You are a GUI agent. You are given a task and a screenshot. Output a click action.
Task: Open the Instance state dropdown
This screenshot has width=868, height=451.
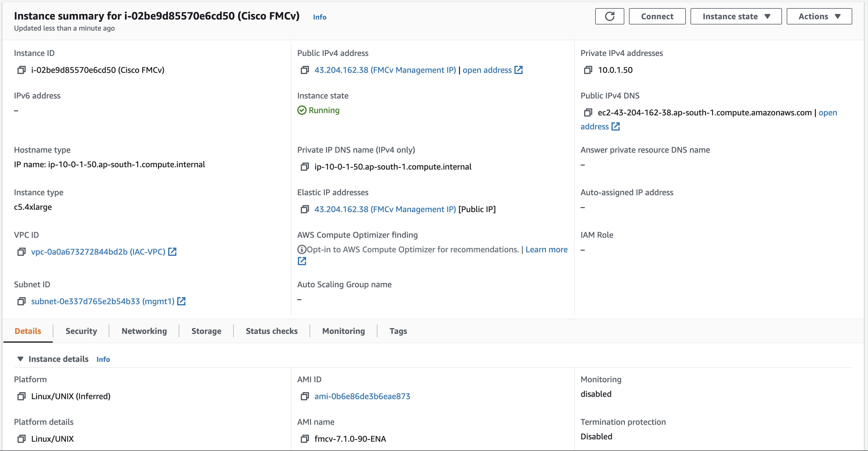click(736, 16)
